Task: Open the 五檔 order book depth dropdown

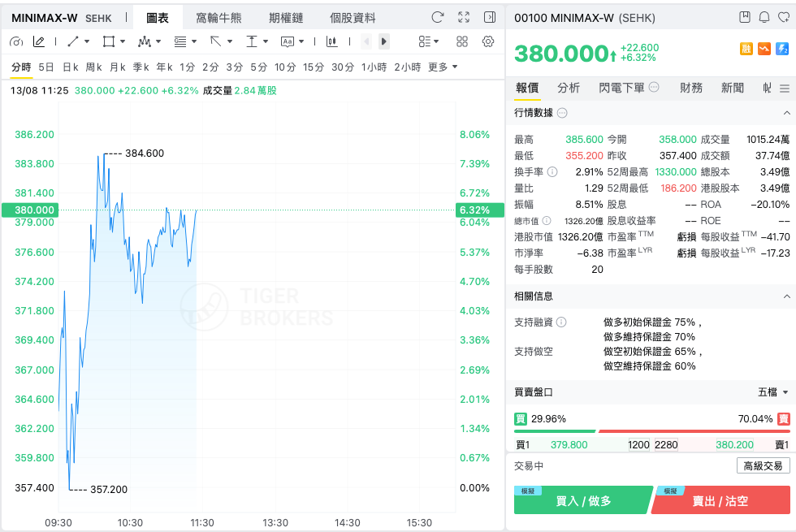Action: 772,391
